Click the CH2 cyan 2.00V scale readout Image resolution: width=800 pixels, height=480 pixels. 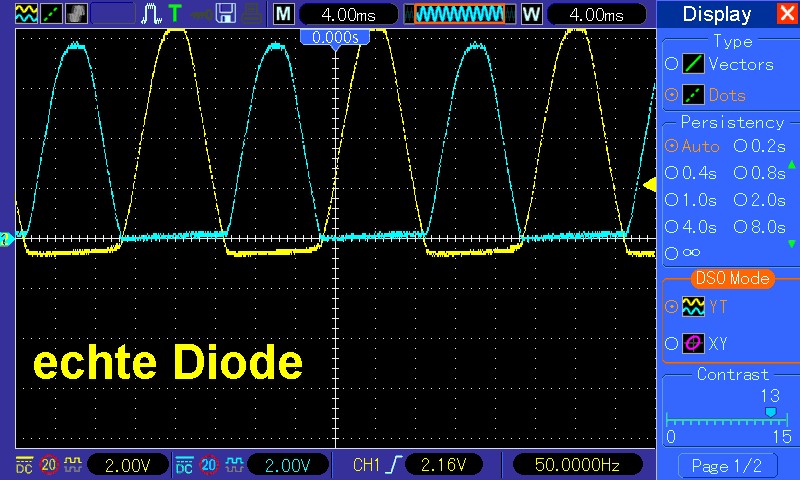pyautogui.click(x=287, y=464)
